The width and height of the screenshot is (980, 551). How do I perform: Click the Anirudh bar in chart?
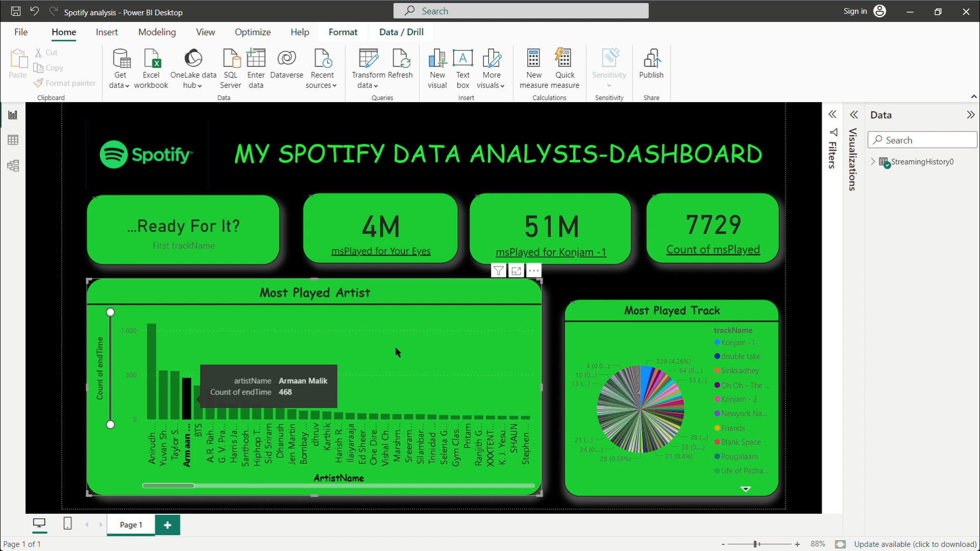click(152, 371)
